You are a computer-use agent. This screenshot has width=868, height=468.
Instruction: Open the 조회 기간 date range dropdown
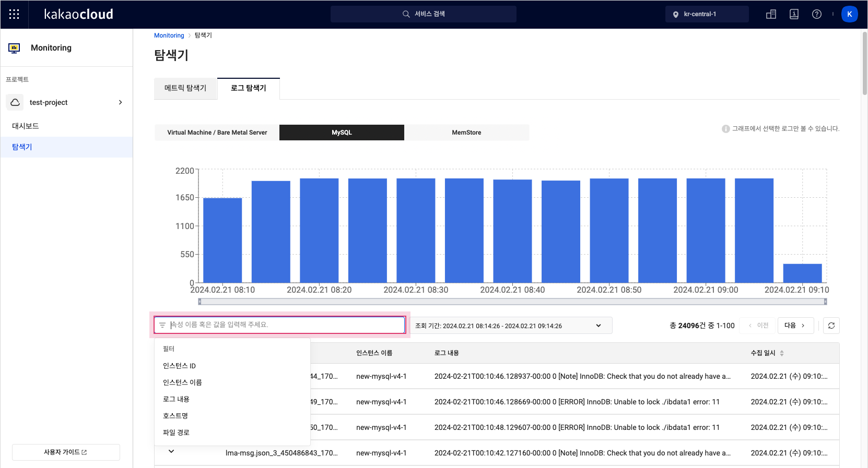[511, 326]
